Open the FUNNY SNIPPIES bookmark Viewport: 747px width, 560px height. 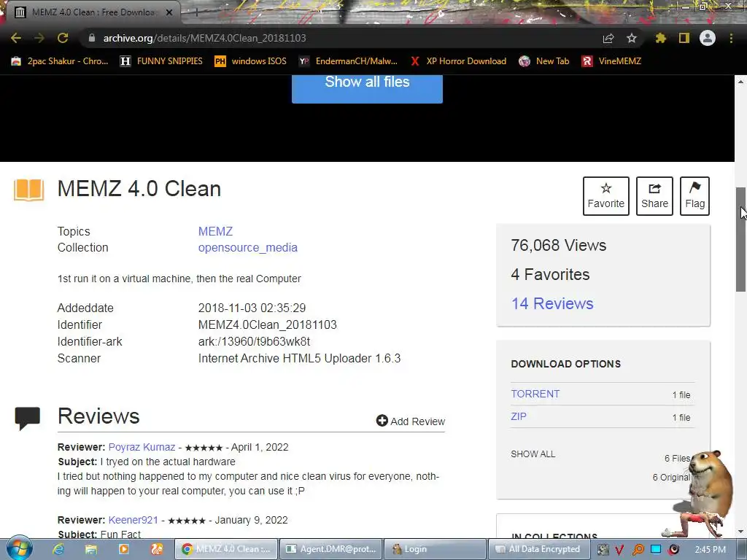pyautogui.click(x=161, y=61)
